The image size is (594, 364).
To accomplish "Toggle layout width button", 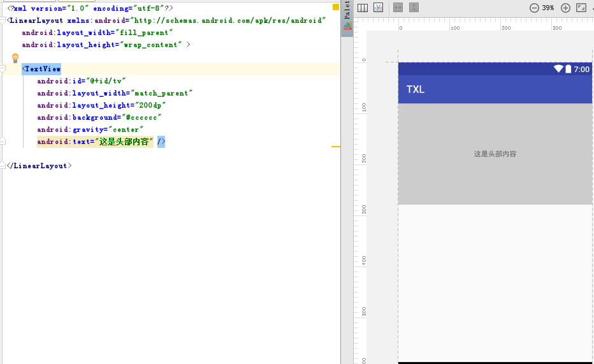I will (398, 8).
